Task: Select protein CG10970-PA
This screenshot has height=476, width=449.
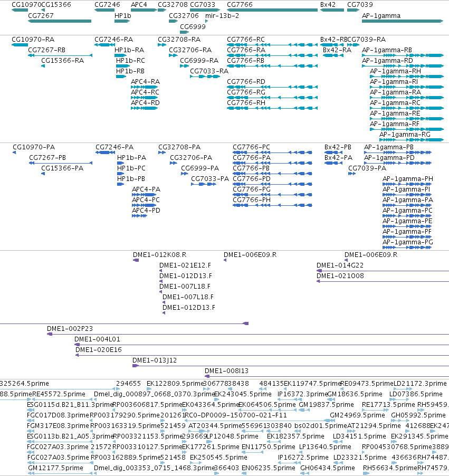Action: click(34, 147)
